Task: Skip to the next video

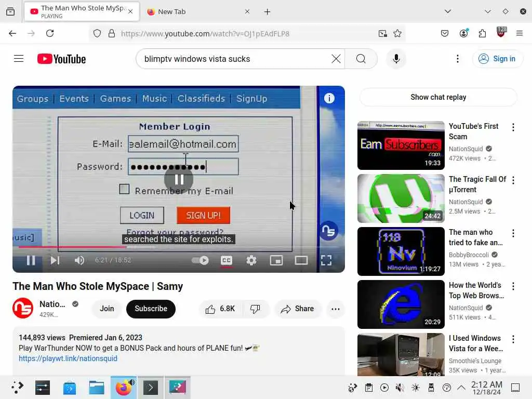Action: (x=55, y=260)
